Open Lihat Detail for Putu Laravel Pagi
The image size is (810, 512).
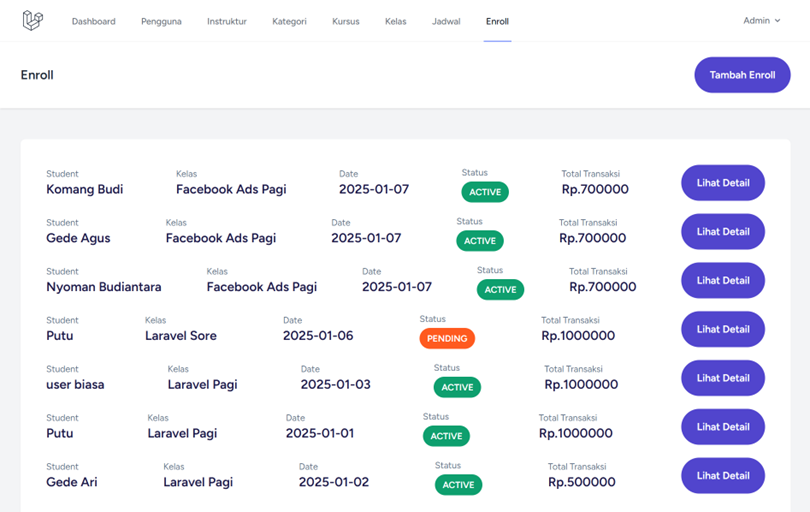click(723, 427)
